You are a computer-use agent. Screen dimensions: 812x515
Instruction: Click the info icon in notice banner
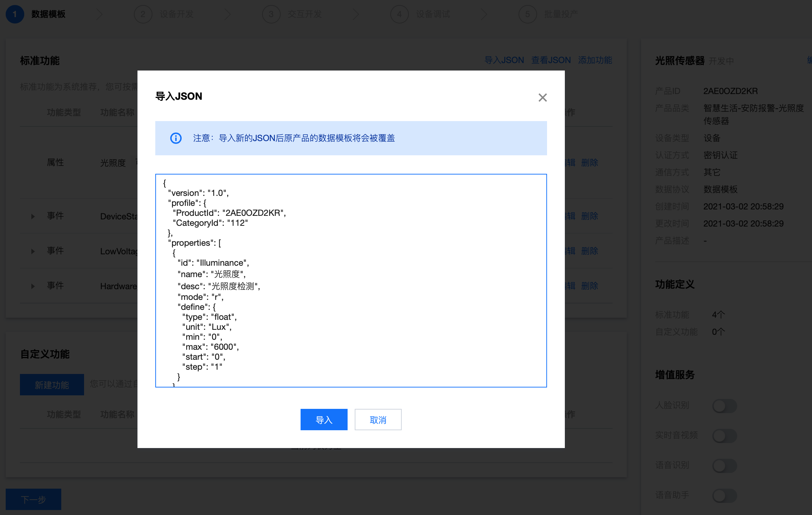coord(176,138)
